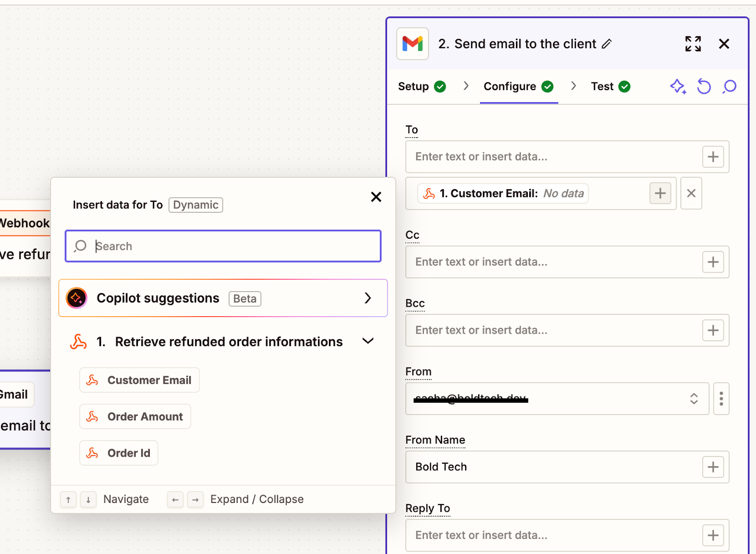Click the Dynamic badge
Screen dimensions: 756x554
point(196,205)
